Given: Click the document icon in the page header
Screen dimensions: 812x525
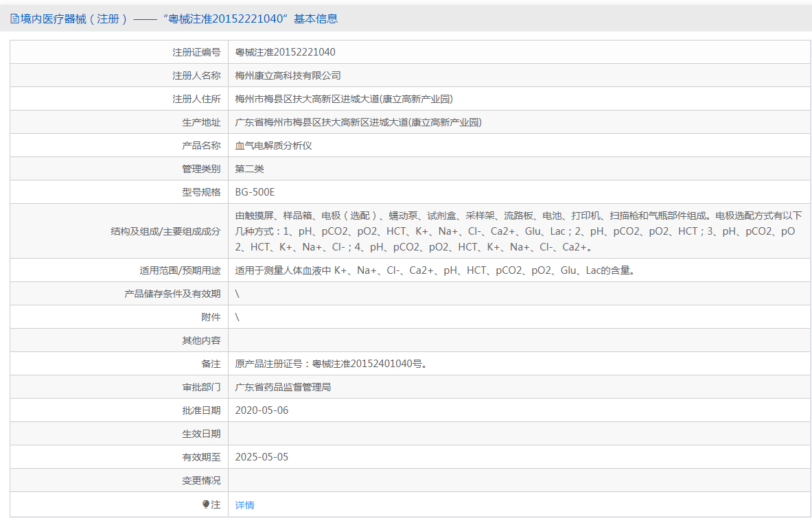Looking at the screenshot, I should tap(14, 19).
